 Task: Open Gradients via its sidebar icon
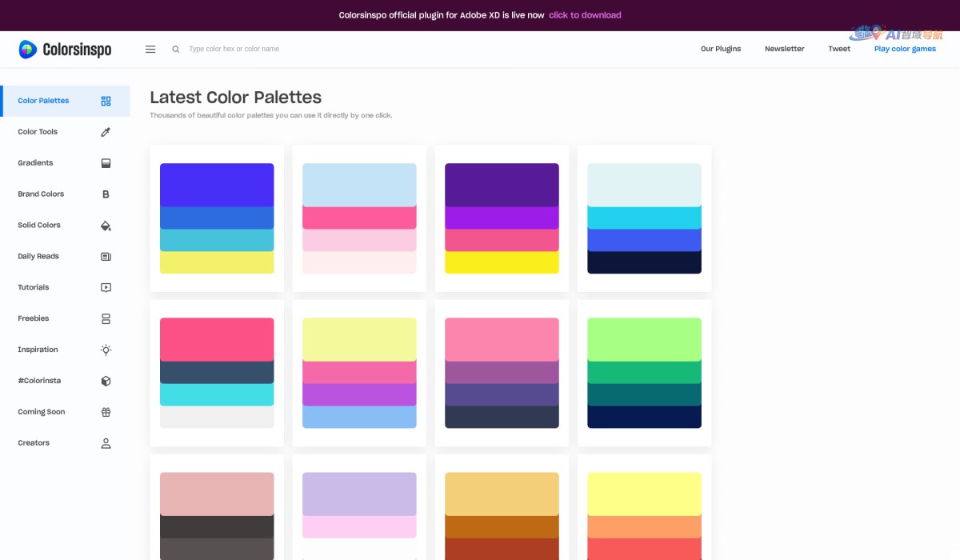click(x=106, y=162)
